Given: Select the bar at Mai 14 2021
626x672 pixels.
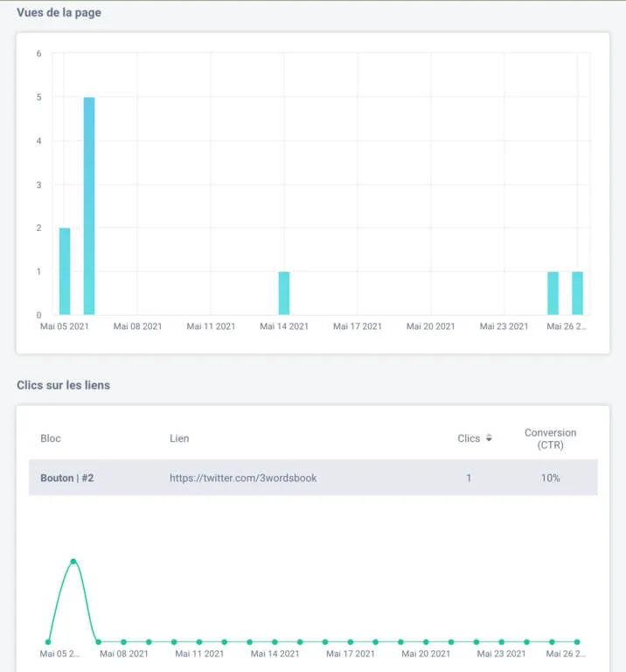Looking at the screenshot, I should pos(284,293).
